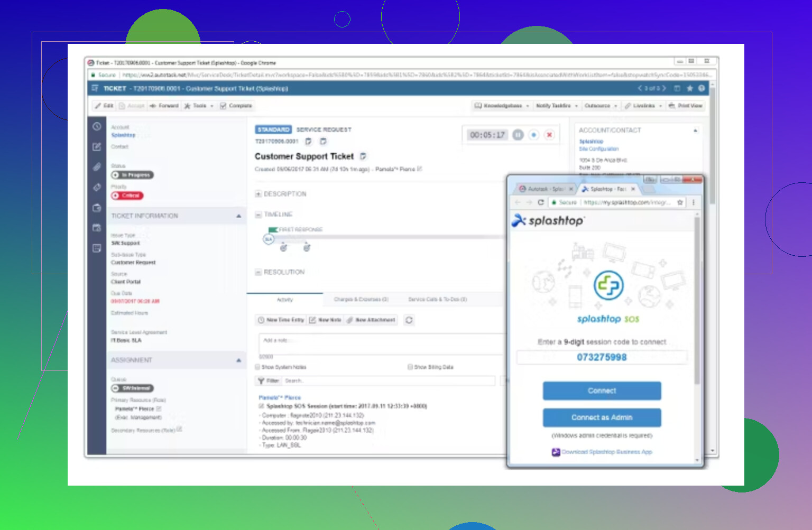Select the Splashtop browser tab in the popup
812x530 pixels.
(x=608, y=189)
